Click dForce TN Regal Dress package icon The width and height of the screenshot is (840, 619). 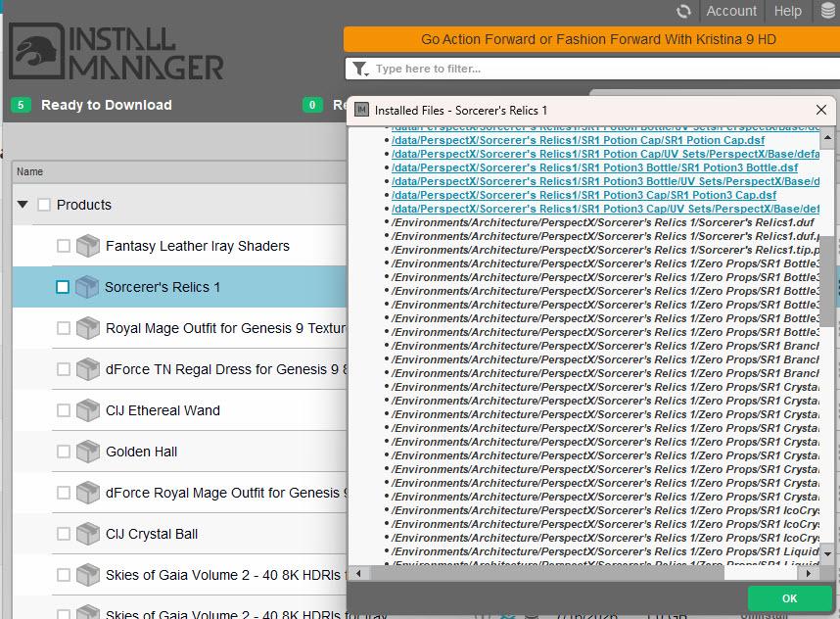click(x=87, y=369)
